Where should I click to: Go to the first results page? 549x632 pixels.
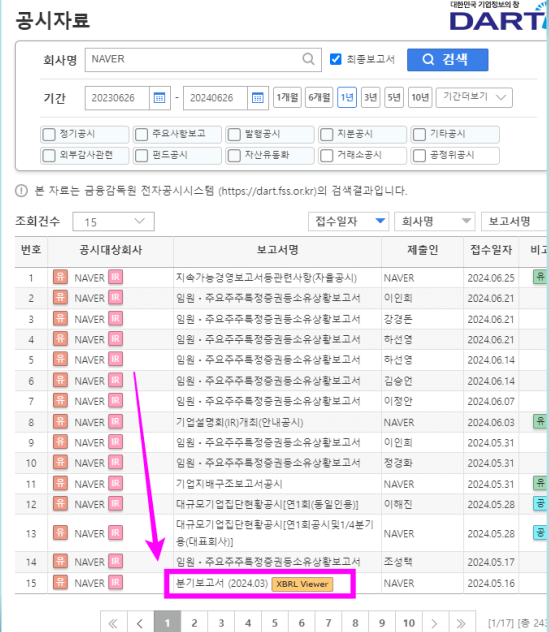tap(113, 623)
